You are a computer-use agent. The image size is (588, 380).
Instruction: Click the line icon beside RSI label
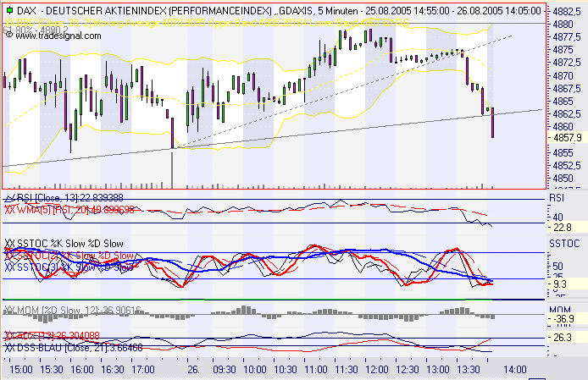click(10, 197)
